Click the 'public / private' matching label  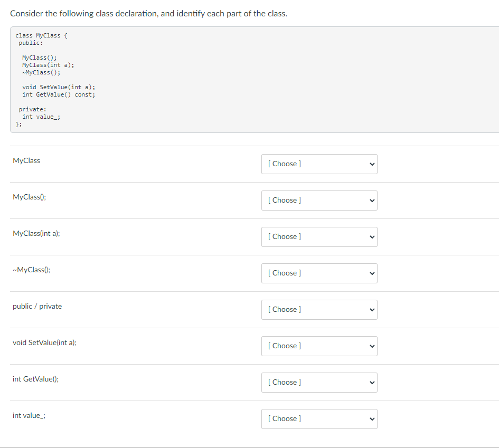click(37, 306)
